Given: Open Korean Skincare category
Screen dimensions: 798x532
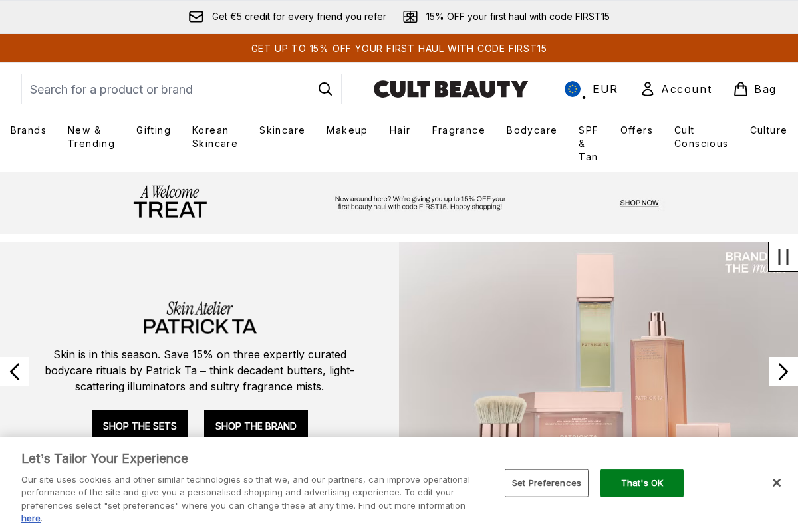Looking at the screenshot, I should pos(214,137).
